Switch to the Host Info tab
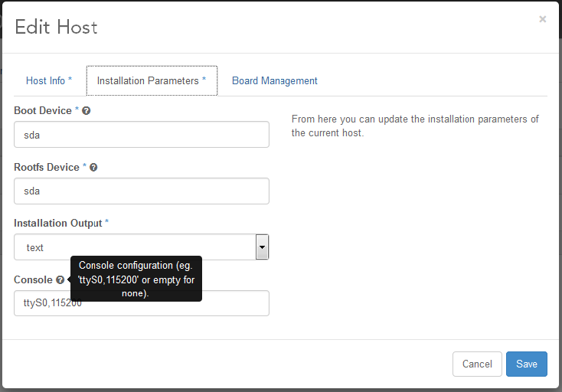The image size is (562, 392). click(49, 80)
